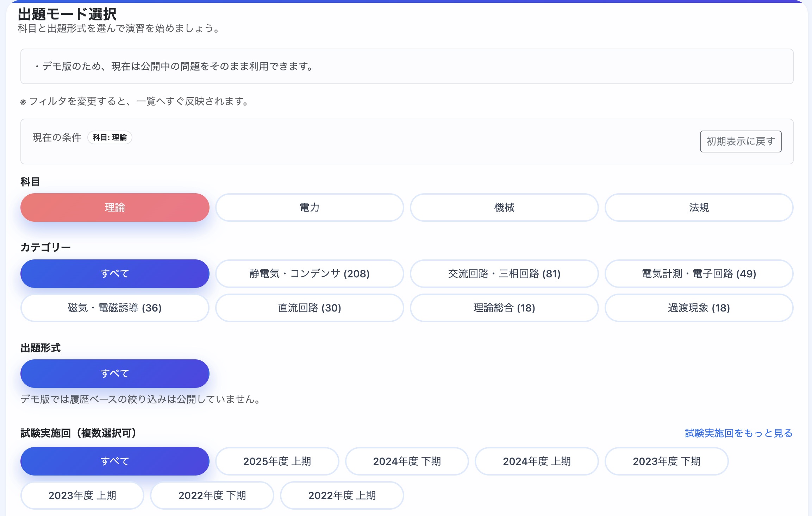Click 初期表示に戻す to reset filters
This screenshot has width=812, height=516.
741,141
